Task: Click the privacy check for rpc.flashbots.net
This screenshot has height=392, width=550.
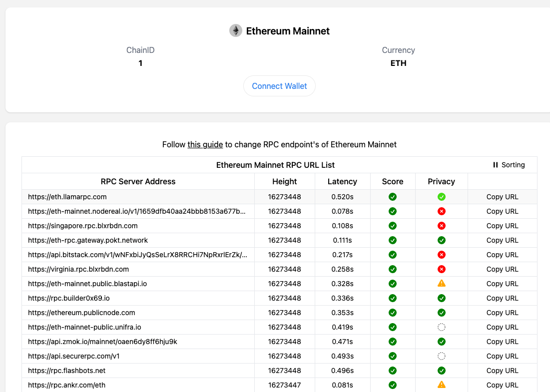Action: click(x=442, y=371)
